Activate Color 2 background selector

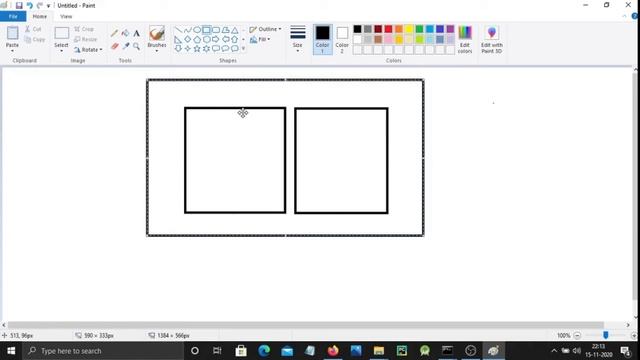pyautogui.click(x=342, y=40)
